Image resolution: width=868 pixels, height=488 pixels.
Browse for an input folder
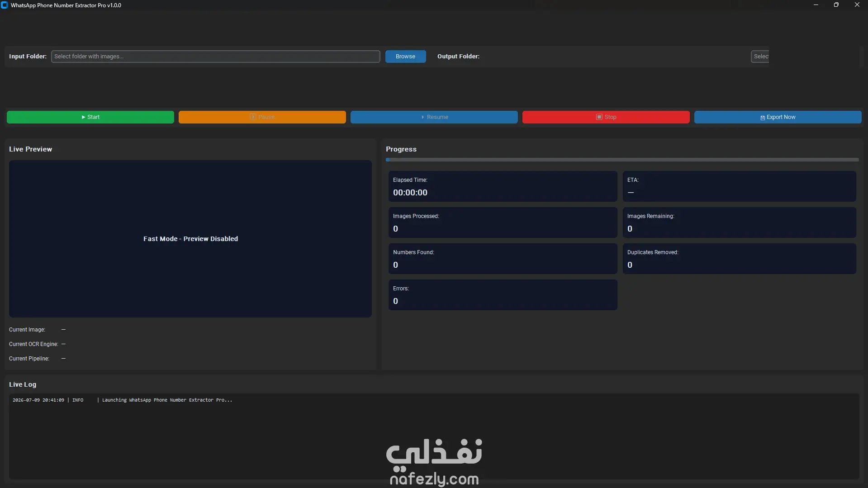405,57
